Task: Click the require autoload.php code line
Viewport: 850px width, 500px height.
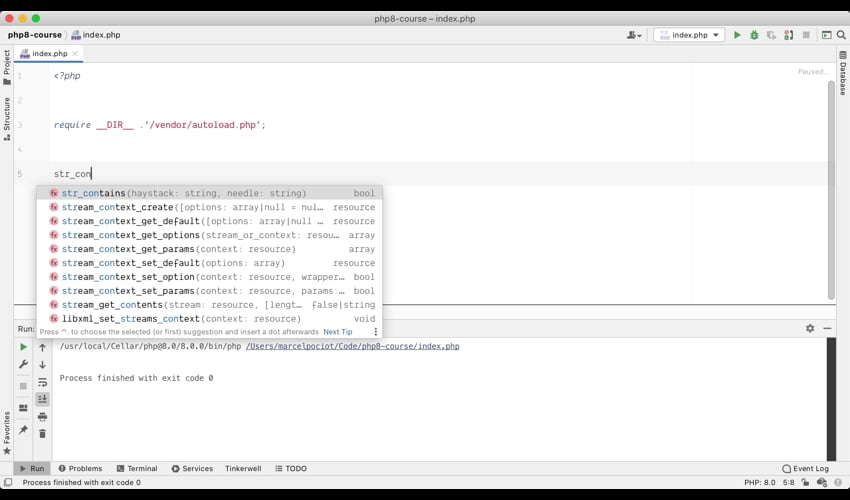Action: click(159, 125)
